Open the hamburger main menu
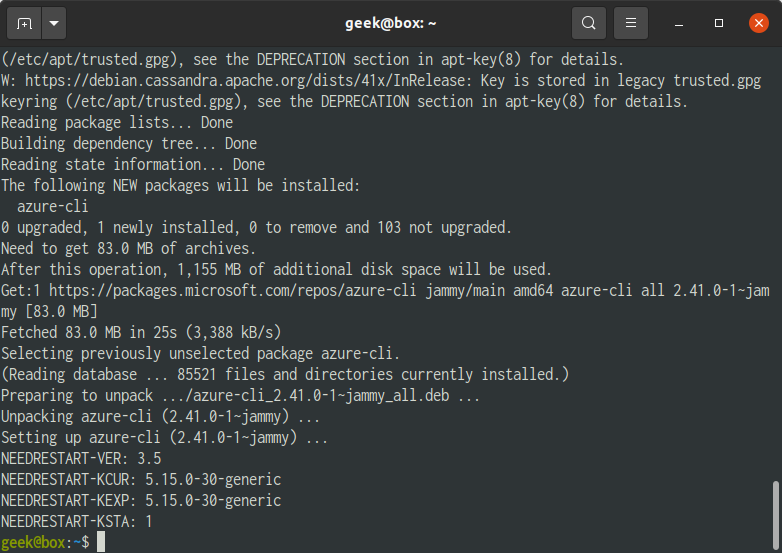 coord(631,23)
